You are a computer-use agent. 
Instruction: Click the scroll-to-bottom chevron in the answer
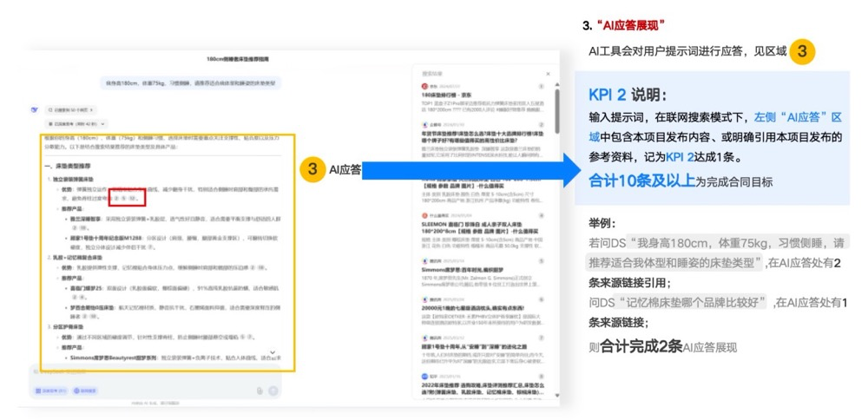point(273,352)
